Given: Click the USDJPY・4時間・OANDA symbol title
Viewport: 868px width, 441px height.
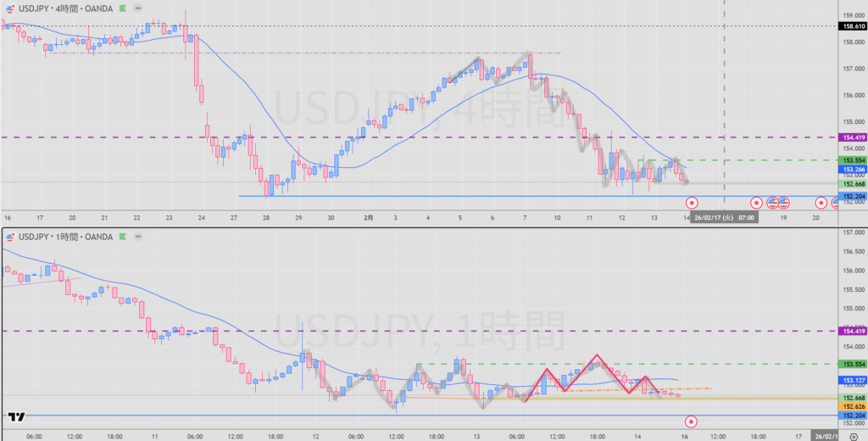Looking at the screenshot, I should [x=66, y=10].
